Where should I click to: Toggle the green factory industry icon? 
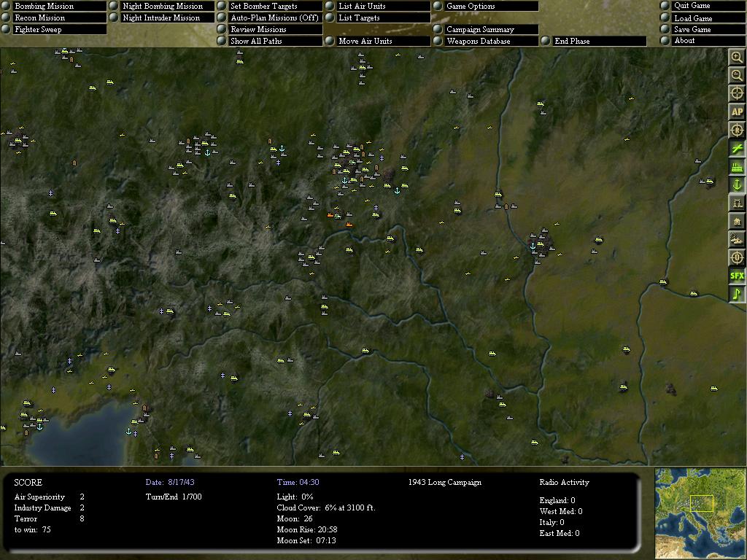pyautogui.click(x=737, y=167)
